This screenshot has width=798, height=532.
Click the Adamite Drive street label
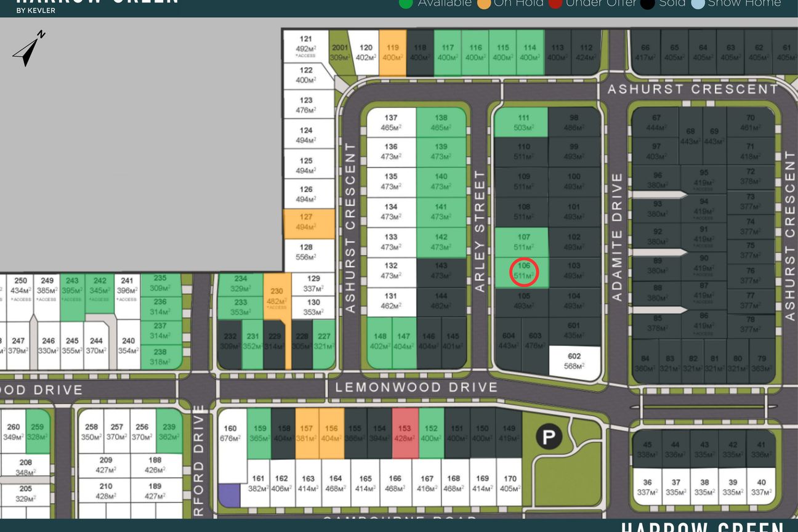[618, 236]
